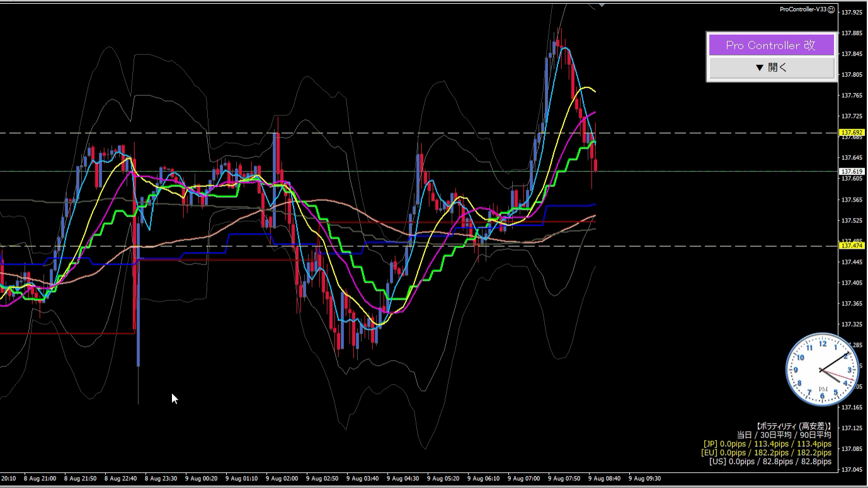This screenshot has width=868, height=488.
Task: Click the analog clock widget
Action: [x=823, y=370]
